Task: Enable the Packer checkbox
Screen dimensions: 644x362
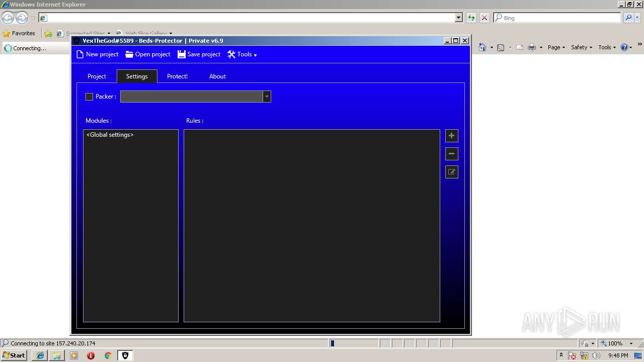Action: pos(90,97)
